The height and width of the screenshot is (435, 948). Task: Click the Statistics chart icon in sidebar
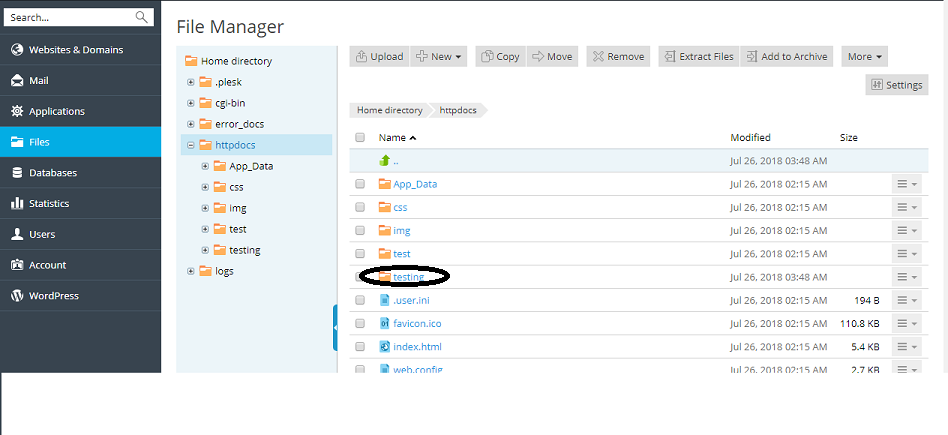17,204
